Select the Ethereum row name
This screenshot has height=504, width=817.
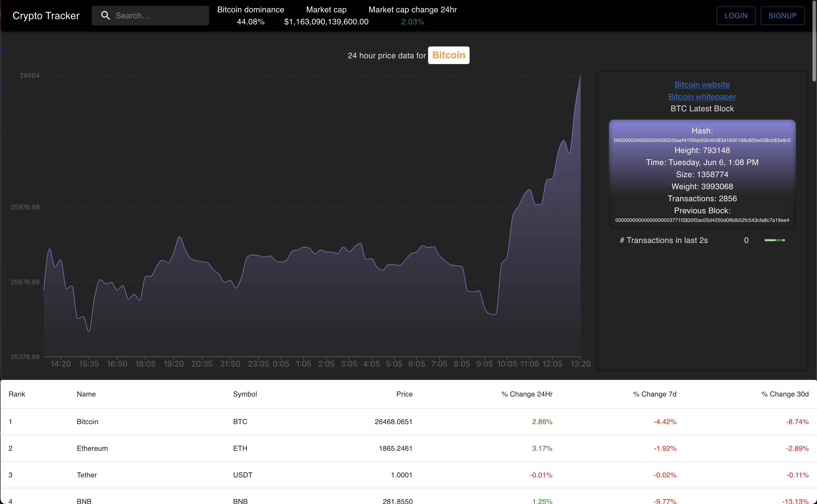(92, 448)
